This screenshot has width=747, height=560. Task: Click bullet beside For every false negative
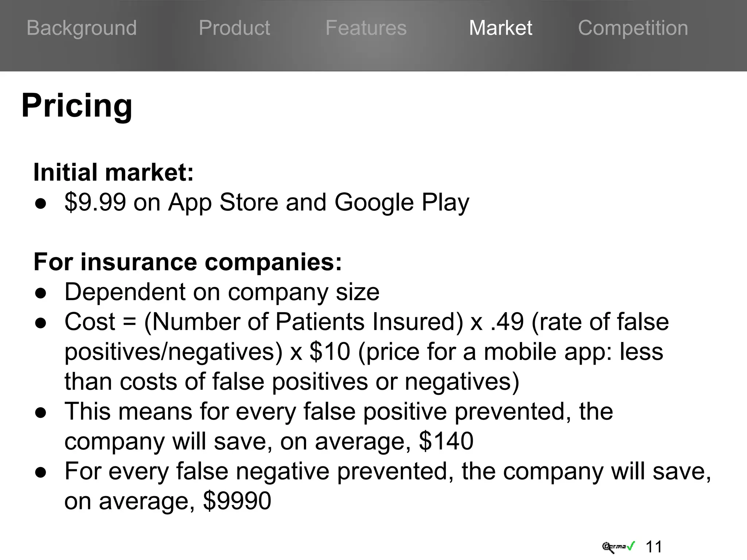41,472
